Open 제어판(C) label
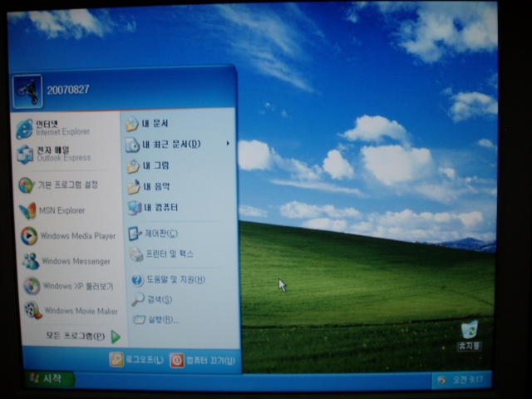 (x=161, y=234)
